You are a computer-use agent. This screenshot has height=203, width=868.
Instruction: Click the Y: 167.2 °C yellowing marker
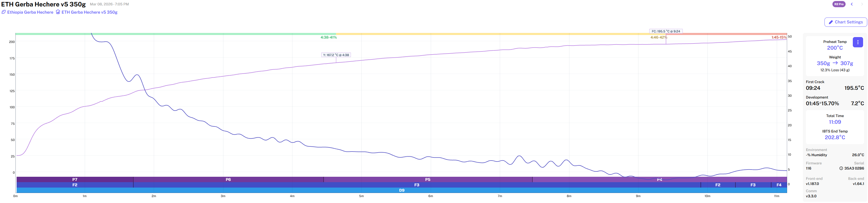(336, 55)
